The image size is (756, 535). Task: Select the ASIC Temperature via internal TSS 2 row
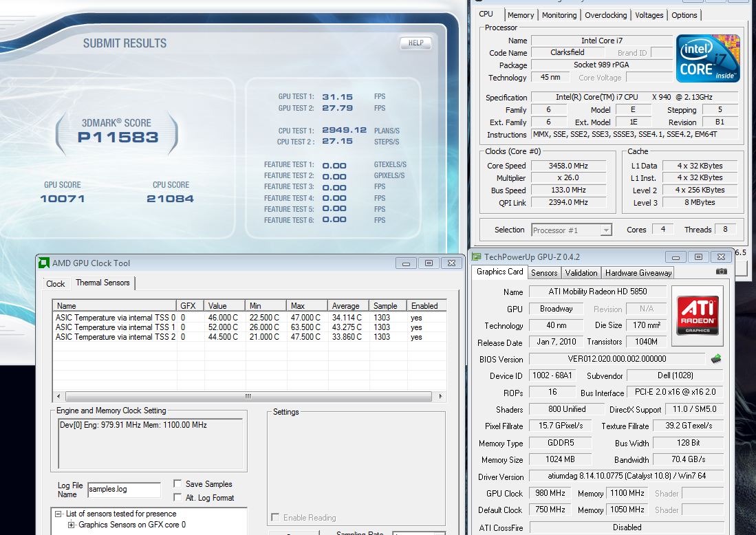click(249, 337)
